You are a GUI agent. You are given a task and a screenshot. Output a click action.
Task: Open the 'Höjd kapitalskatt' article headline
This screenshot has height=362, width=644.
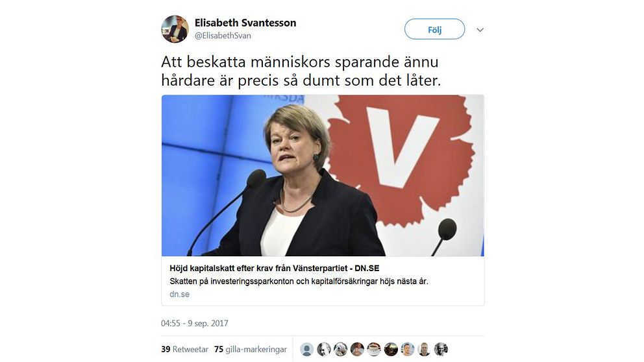(x=275, y=269)
